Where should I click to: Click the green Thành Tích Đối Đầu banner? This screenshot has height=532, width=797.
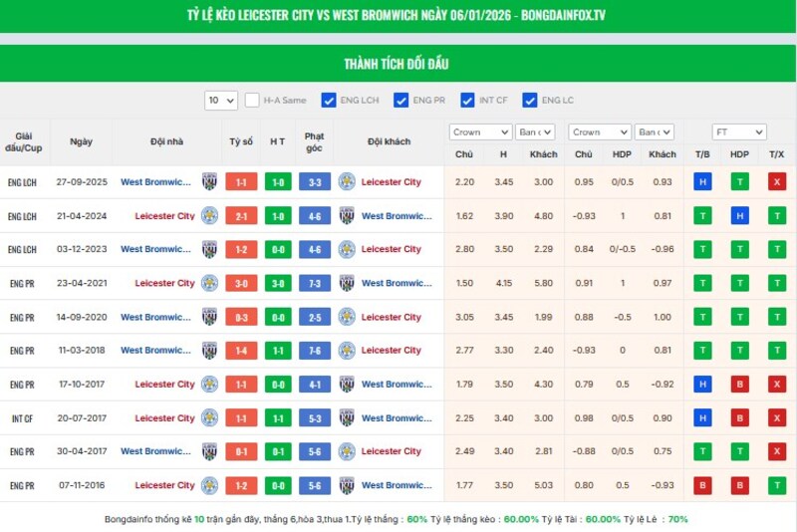(398, 64)
